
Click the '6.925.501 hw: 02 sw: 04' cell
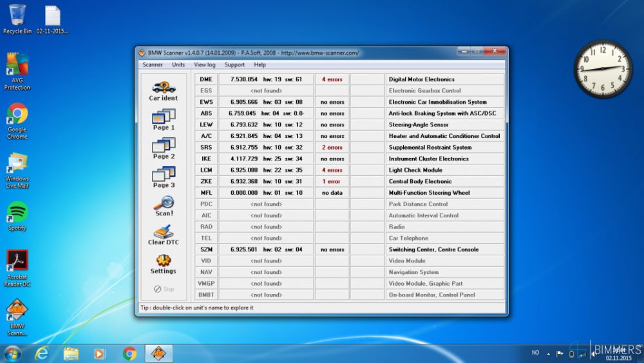coord(266,250)
